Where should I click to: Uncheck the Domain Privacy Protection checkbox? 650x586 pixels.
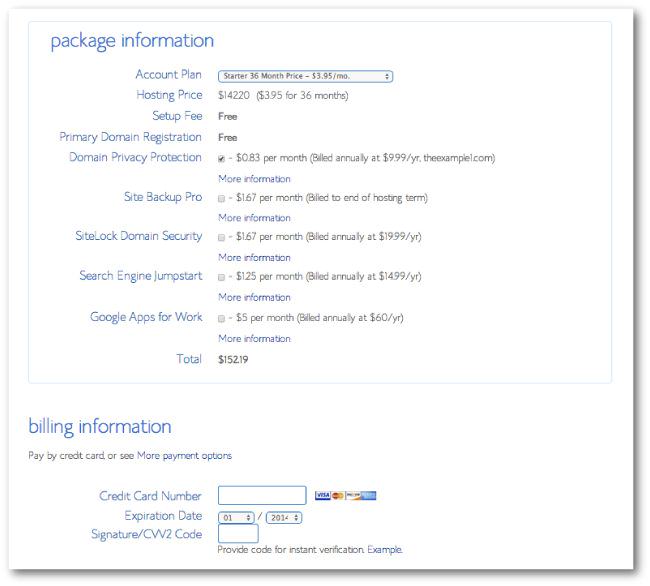[x=221, y=159]
